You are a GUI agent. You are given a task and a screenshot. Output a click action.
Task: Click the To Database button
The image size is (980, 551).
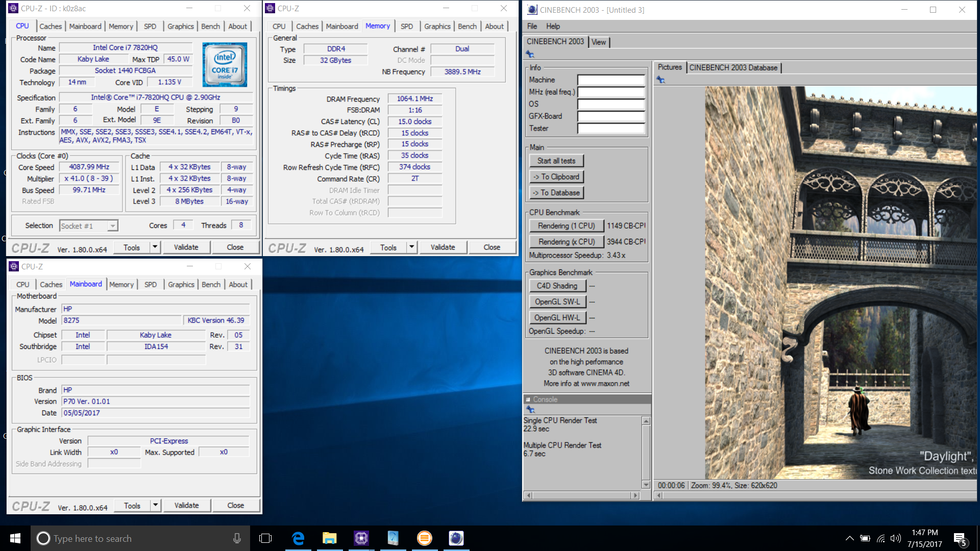pos(556,192)
